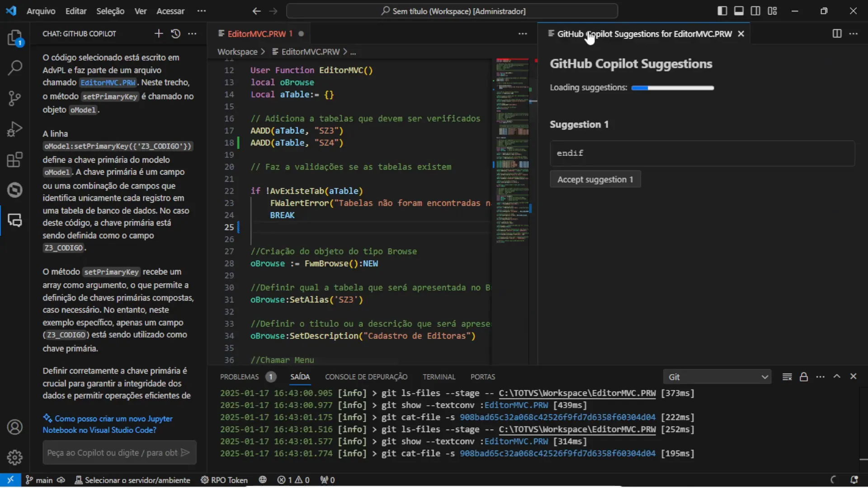Focus the Copilot chat input field
Image resolution: width=868 pixels, height=488 pixels.
pos(112,453)
